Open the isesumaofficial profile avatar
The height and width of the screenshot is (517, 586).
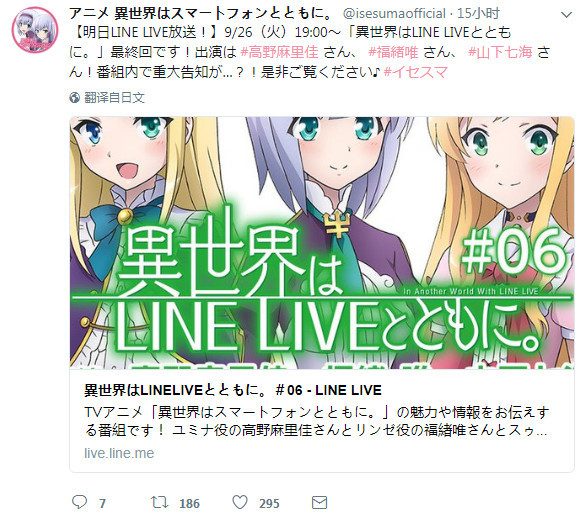click(x=35, y=30)
